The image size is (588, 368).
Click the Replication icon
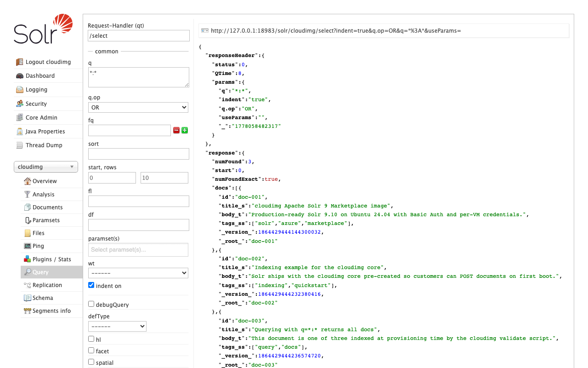[28, 285]
